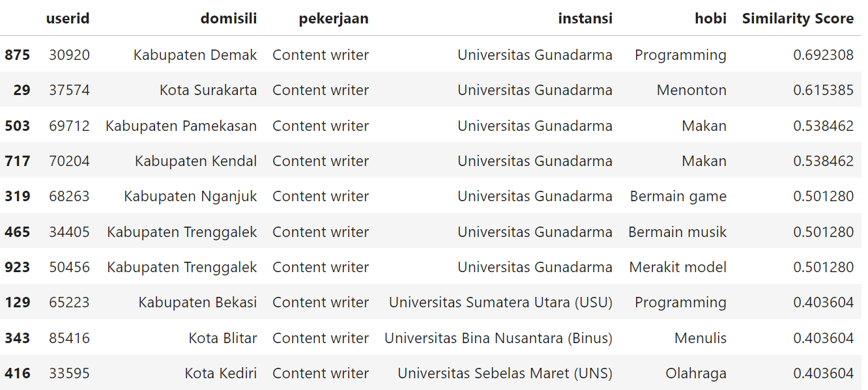Click the Kabupaten Pamekasan cell
This screenshot has height=390, width=868.
tap(181, 126)
